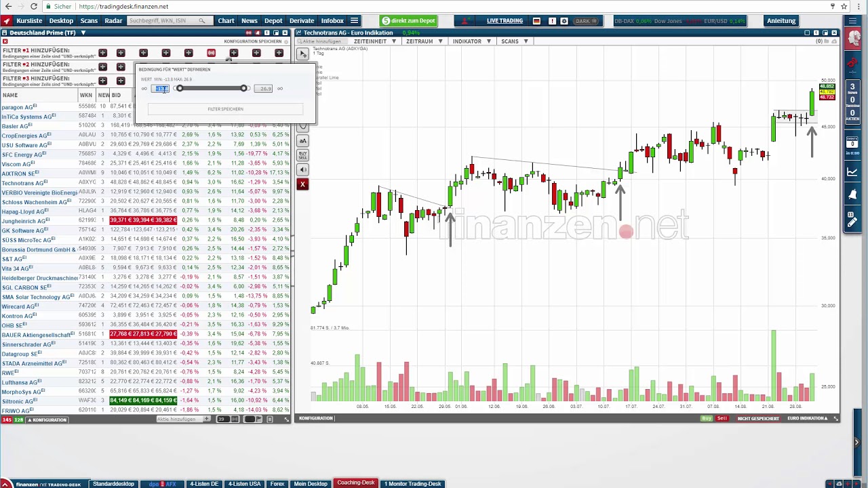Screen dimensions: 868x488
Task: Click the pencil notes icon in the right sidebar
Action: tap(852, 220)
